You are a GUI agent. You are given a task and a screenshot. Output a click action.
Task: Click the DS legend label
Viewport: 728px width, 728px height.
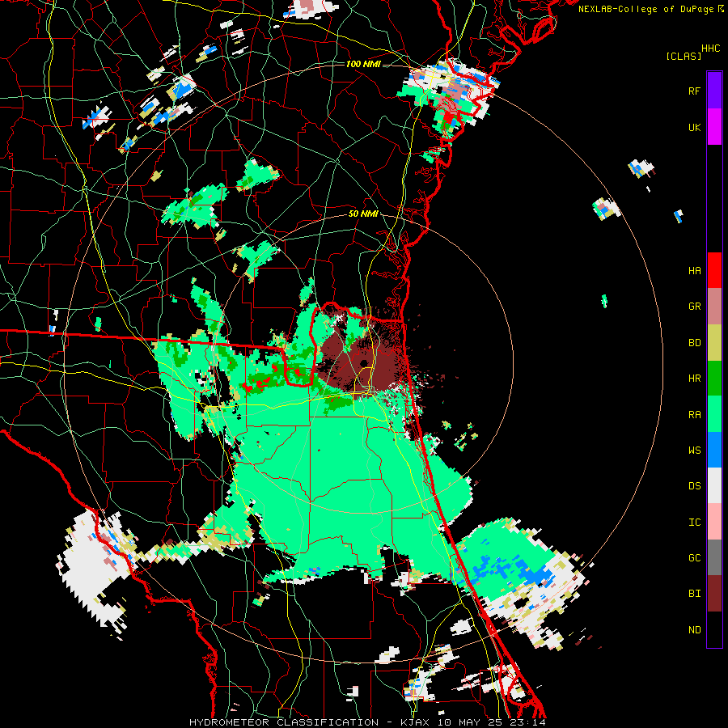coord(694,486)
